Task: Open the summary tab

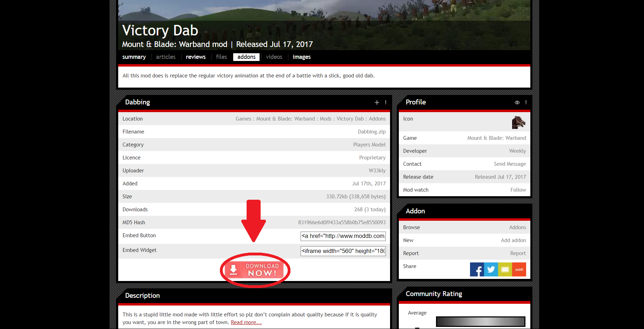Action: click(x=134, y=57)
